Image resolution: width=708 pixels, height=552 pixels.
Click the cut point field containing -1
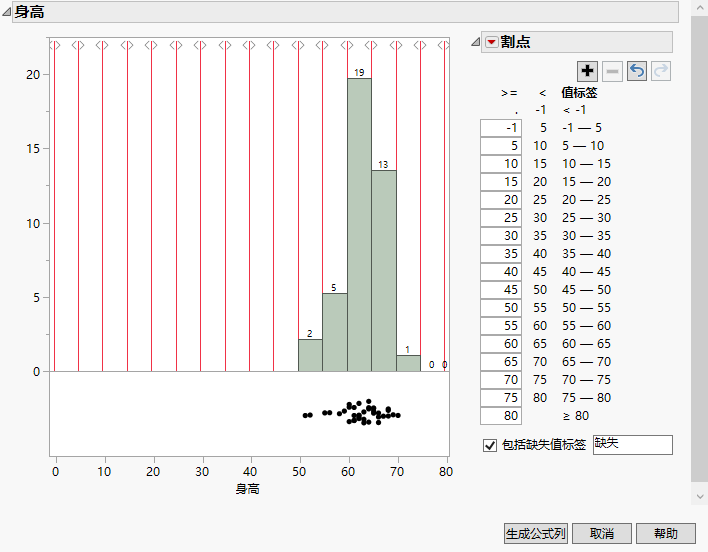(x=501, y=128)
